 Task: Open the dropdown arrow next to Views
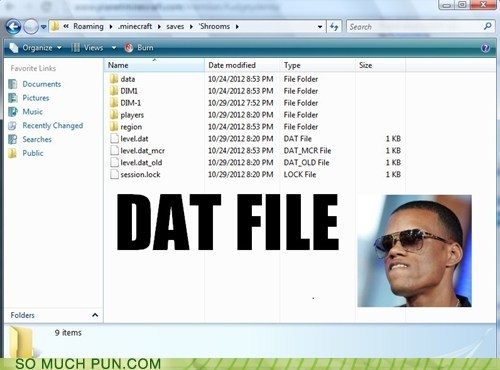114,48
